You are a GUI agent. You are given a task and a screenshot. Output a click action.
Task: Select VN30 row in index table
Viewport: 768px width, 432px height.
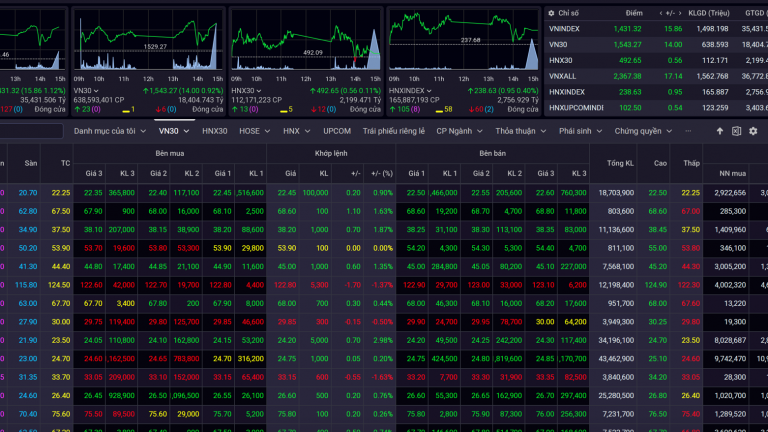click(x=656, y=45)
